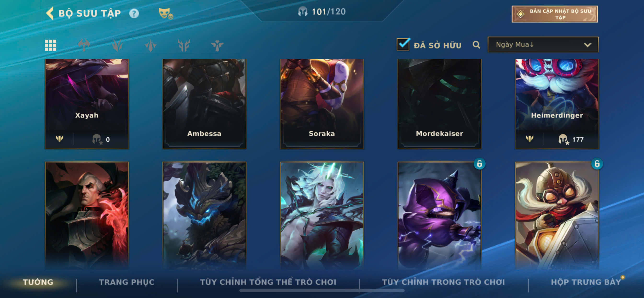Open the mask and coins icon
Image resolution: width=644 pixels, height=298 pixels.
(166, 13)
